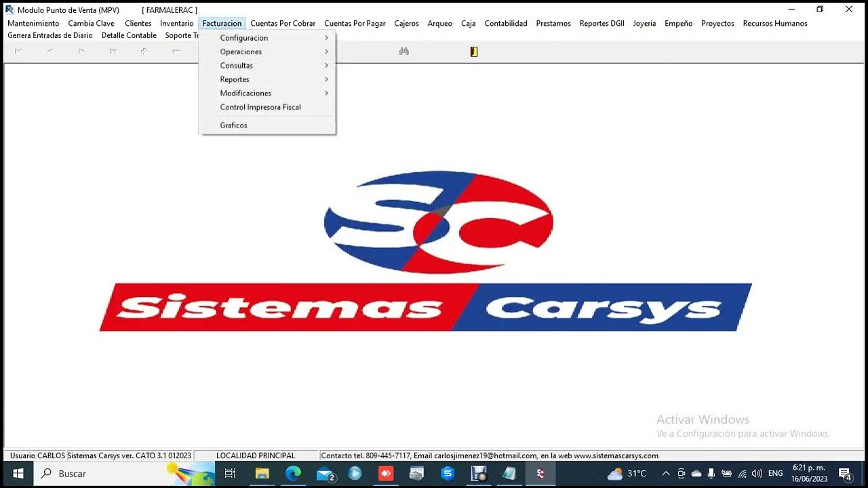The image size is (868, 488).
Task: Open the Prestamos menu
Action: click(553, 23)
